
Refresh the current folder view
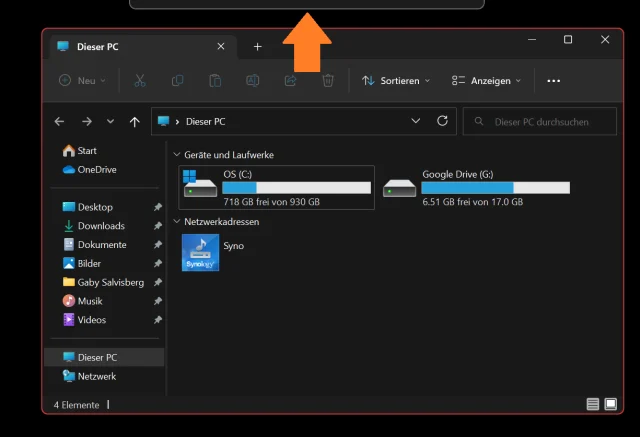click(442, 121)
